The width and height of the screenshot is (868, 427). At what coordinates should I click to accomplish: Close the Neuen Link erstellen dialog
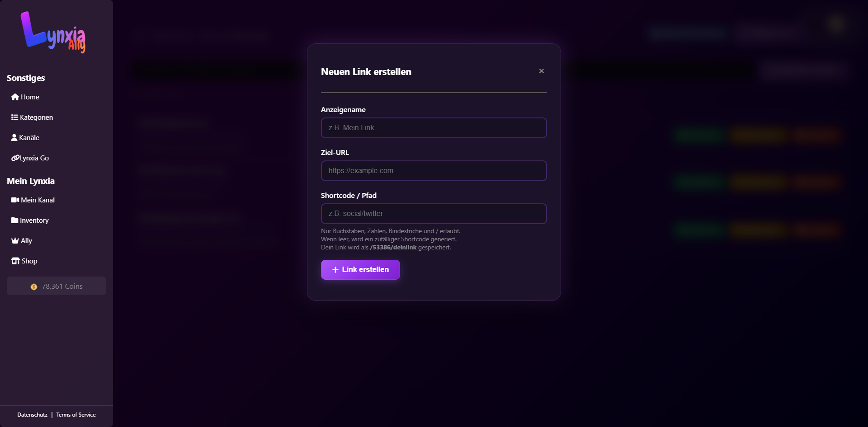541,71
